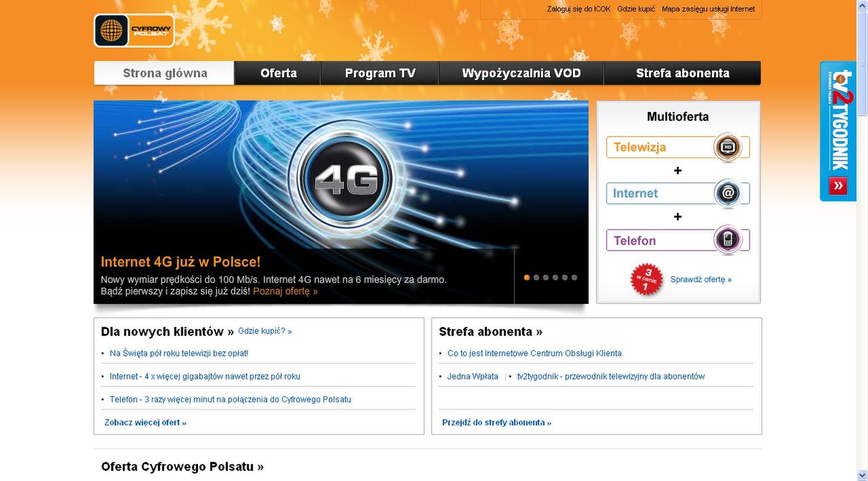
Task: Click the Telefon phone icon in Multioferta
Action: (727, 239)
